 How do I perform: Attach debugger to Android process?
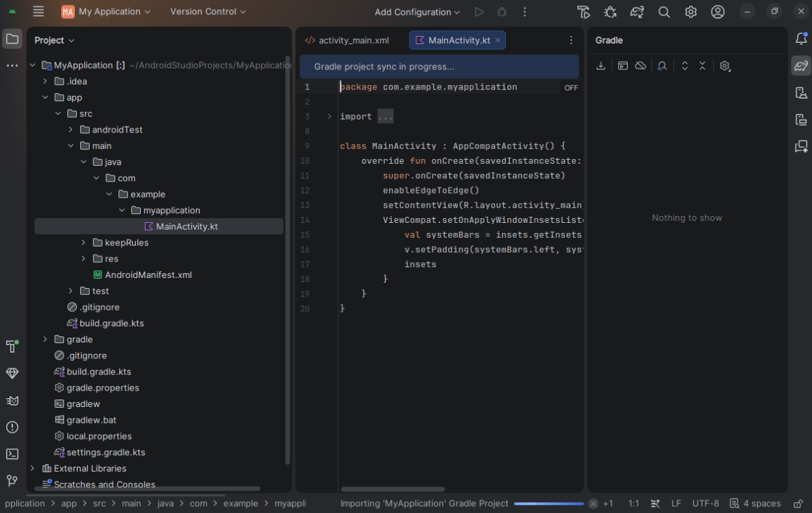click(611, 12)
